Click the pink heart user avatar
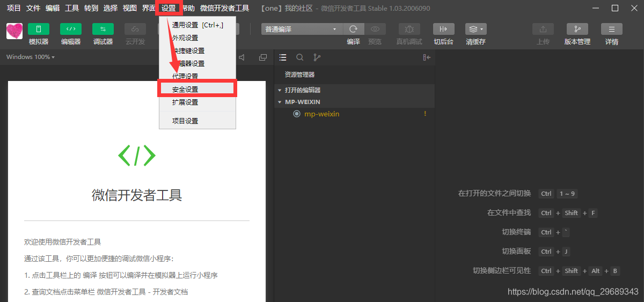Screen dimensions: 644x302 tap(14, 31)
